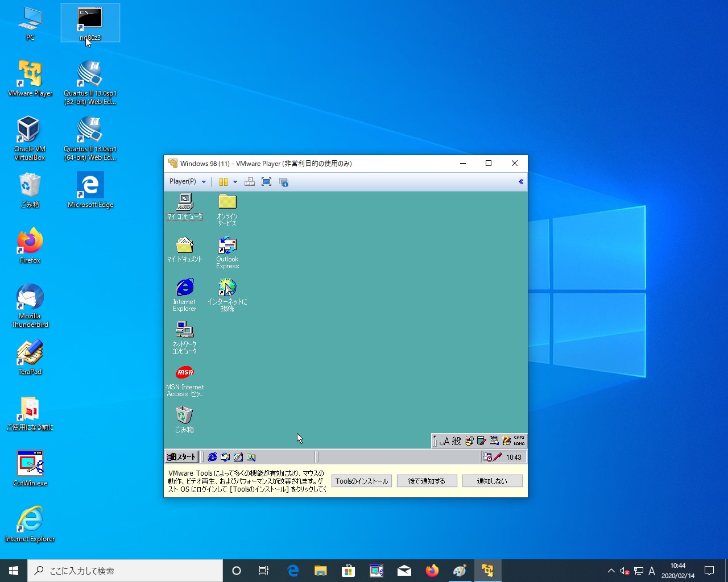Select the オンライン サービス folder icon
Viewport: 728px width, 582px height.
227,210
